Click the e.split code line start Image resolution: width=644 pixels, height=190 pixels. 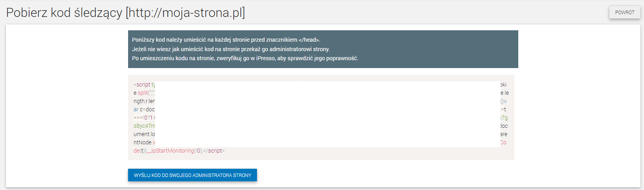[144, 93]
